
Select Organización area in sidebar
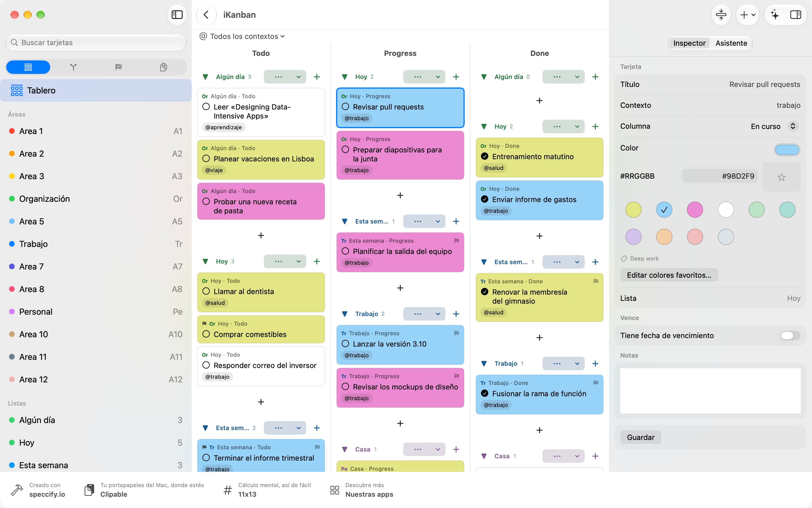point(96,199)
